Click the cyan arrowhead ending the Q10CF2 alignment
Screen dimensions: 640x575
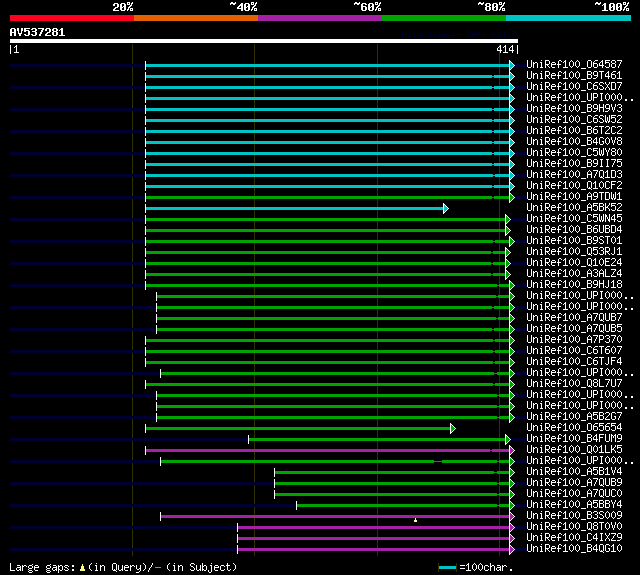[512, 186]
